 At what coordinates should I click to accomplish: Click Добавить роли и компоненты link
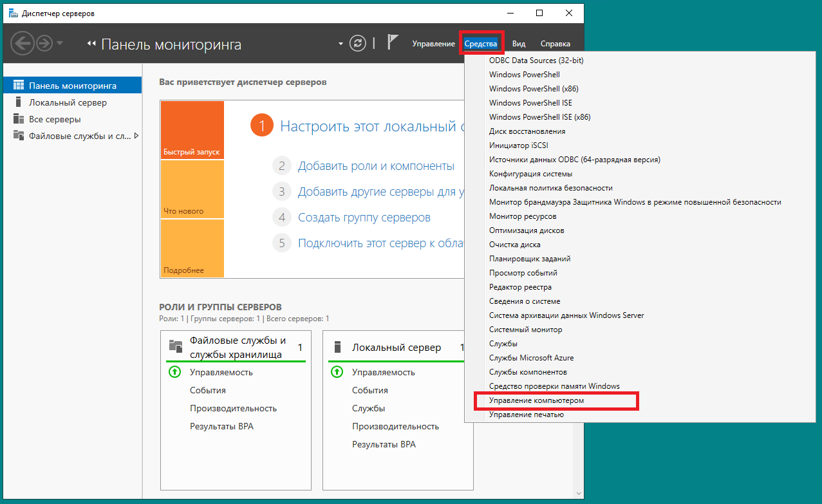(375, 166)
